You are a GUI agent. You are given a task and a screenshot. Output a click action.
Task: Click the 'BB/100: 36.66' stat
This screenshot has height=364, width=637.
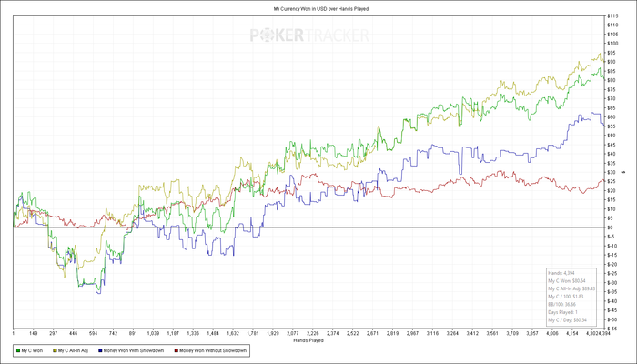561,304
